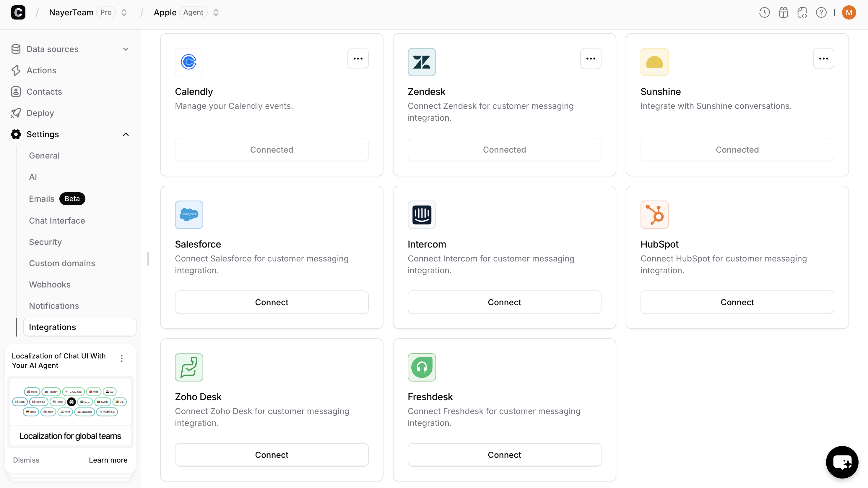The width and height of the screenshot is (868, 488).
Task: Open the history icon in the top bar
Action: [764, 12]
